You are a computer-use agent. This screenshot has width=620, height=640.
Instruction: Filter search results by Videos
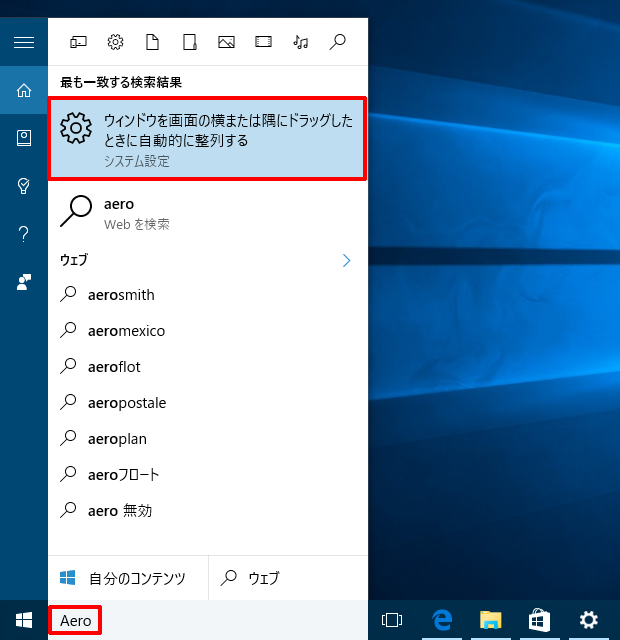(263, 42)
